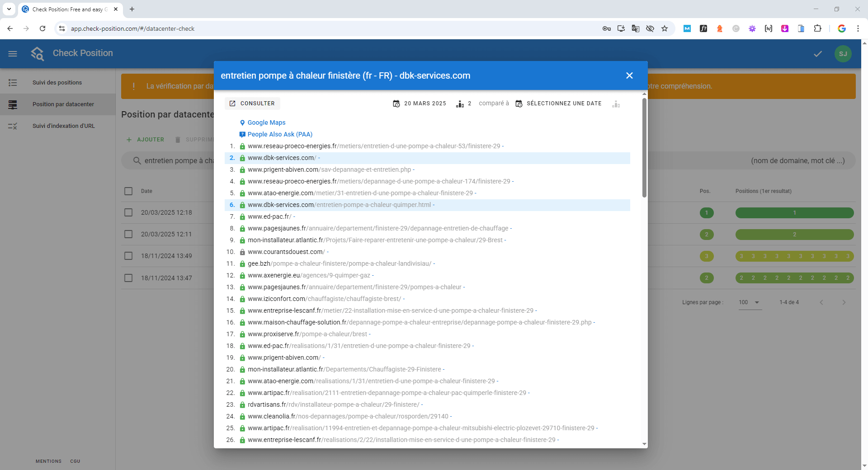Open highlighted result 2 www.dbk-services.com/
The width and height of the screenshot is (868, 470).
[282, 158]
